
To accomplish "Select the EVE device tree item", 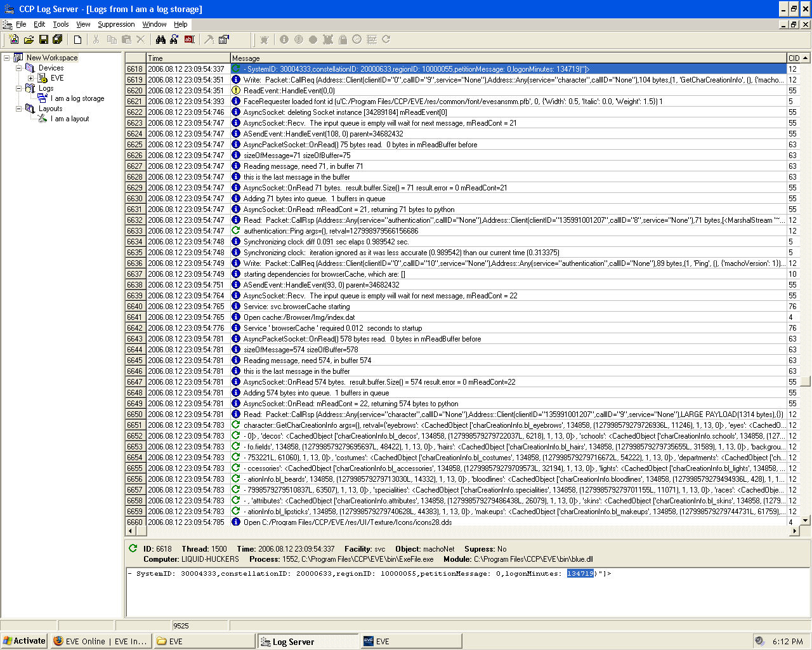I will (57, 78).
